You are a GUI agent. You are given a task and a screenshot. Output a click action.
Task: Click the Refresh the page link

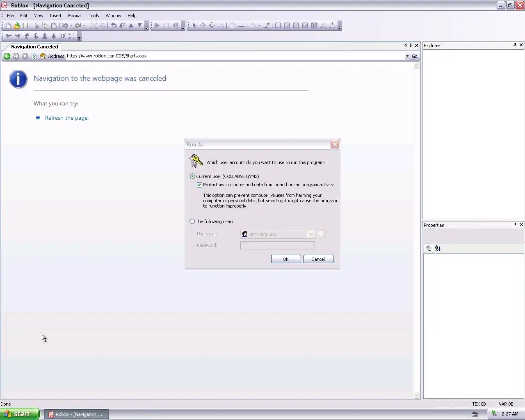tap(67, 118)
